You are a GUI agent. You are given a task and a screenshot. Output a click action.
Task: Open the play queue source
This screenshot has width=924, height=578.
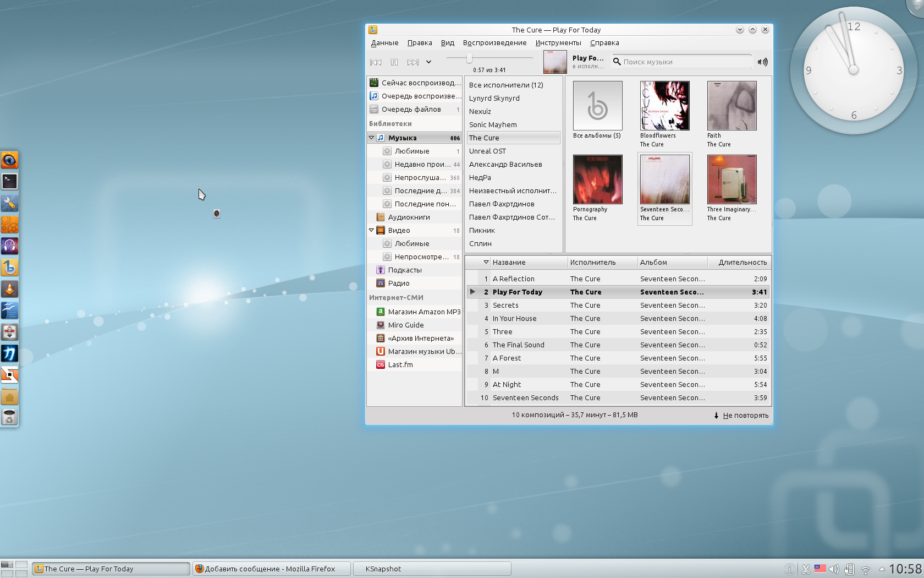(415, 96)
